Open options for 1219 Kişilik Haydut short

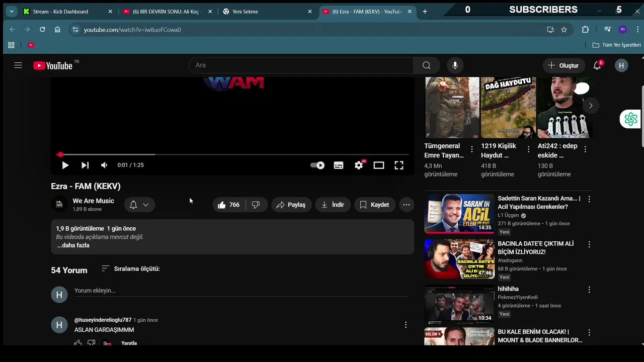(x=528, y=149)
